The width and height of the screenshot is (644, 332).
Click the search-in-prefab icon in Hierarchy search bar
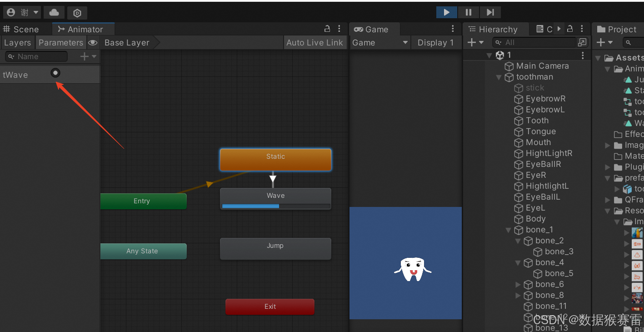tap(582, 42)
